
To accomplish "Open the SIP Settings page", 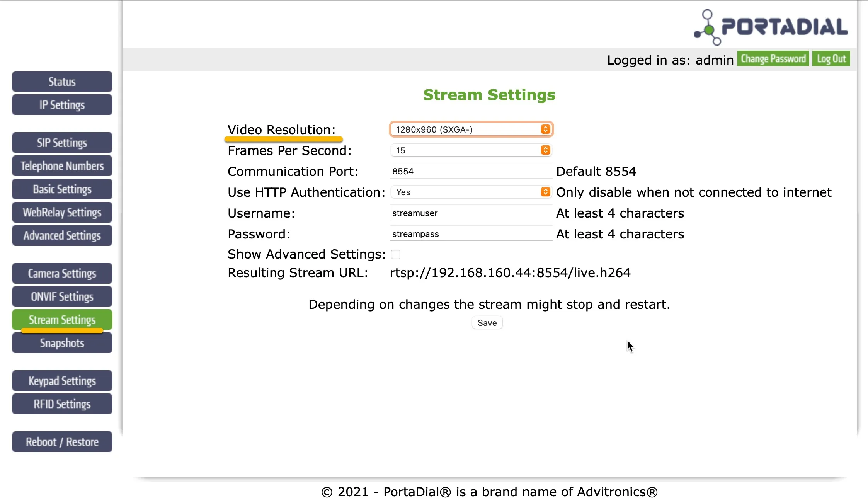I will point(62,143).
